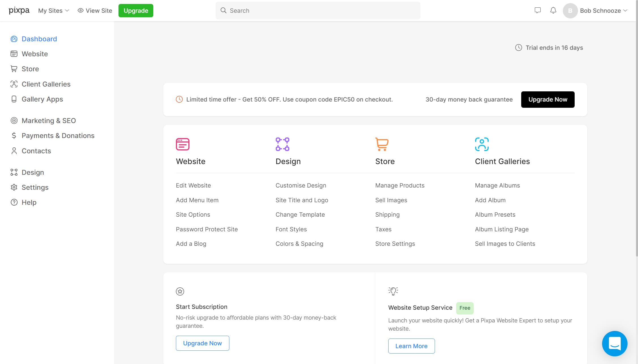Open the messages speech bubble icon
This screenshot has height=364, width=638.
tap(538, 10)
